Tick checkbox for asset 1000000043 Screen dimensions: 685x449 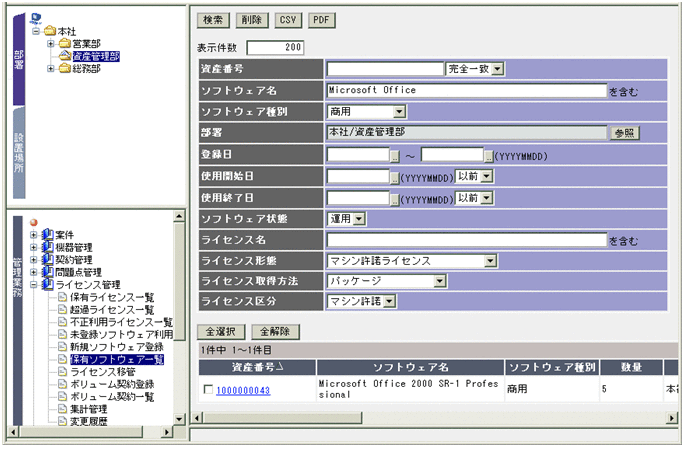click(x=208, y=389)
